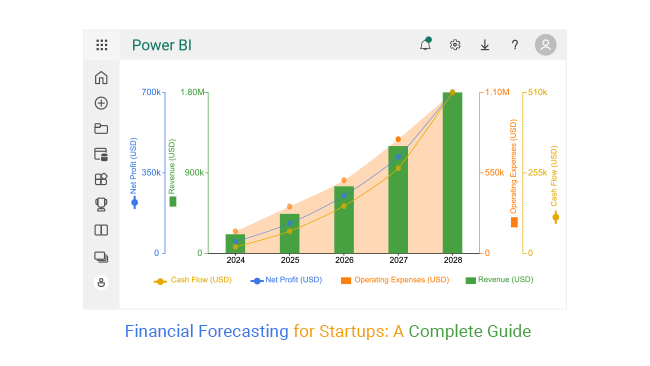Open the user account avatar
Viewport: 650px width, 366px height.
pyautogui.click(x=546, y=45)
